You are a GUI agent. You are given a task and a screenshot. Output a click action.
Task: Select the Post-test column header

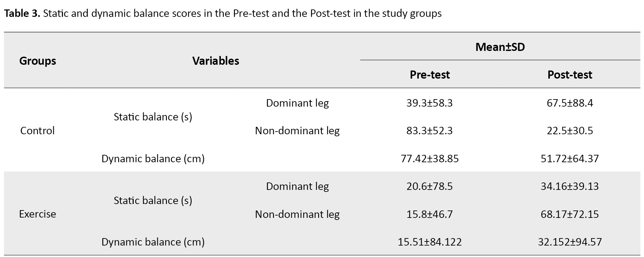pos(570,75)
